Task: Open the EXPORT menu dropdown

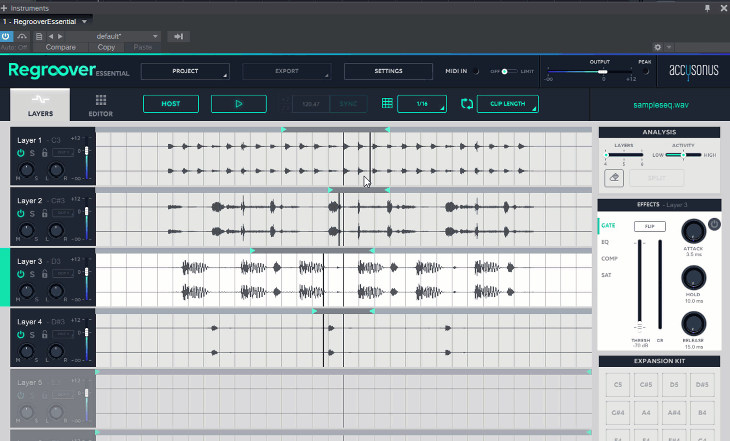Action: [x=287, y=71]
